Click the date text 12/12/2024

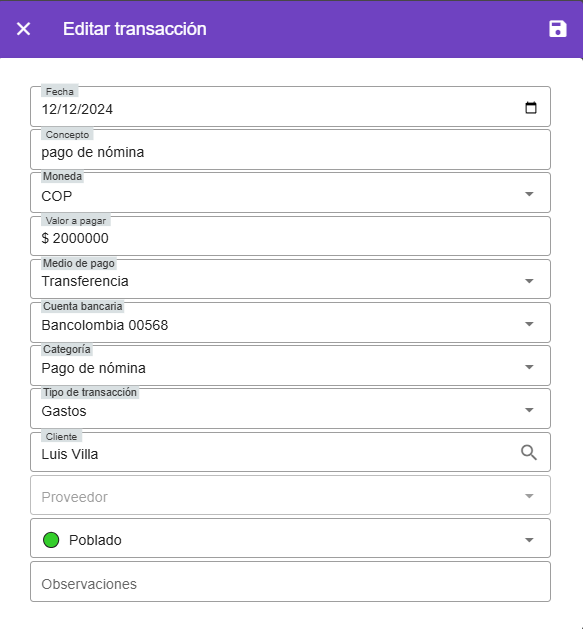click(77, 109)
